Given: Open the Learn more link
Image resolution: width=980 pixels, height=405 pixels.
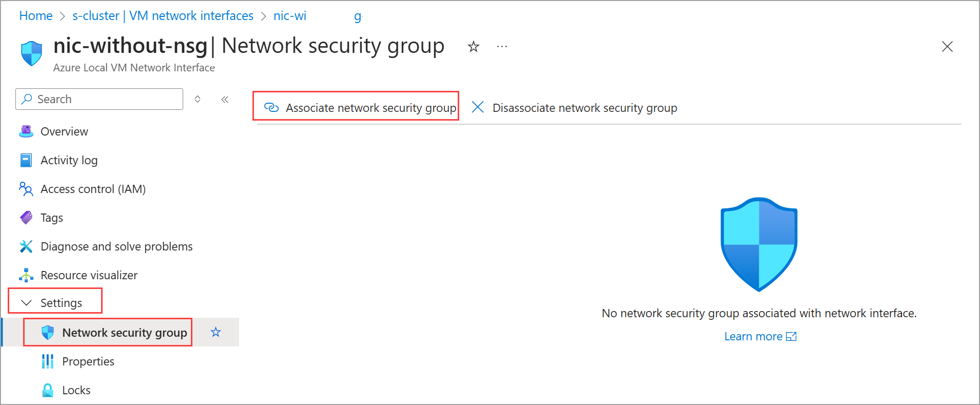Looking at the screenshot, I should [760, 336].
